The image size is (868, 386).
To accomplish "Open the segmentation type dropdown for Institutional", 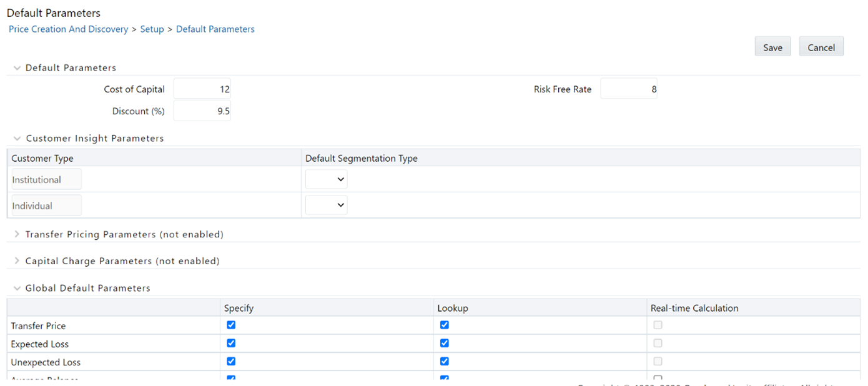I will (326, 179).
